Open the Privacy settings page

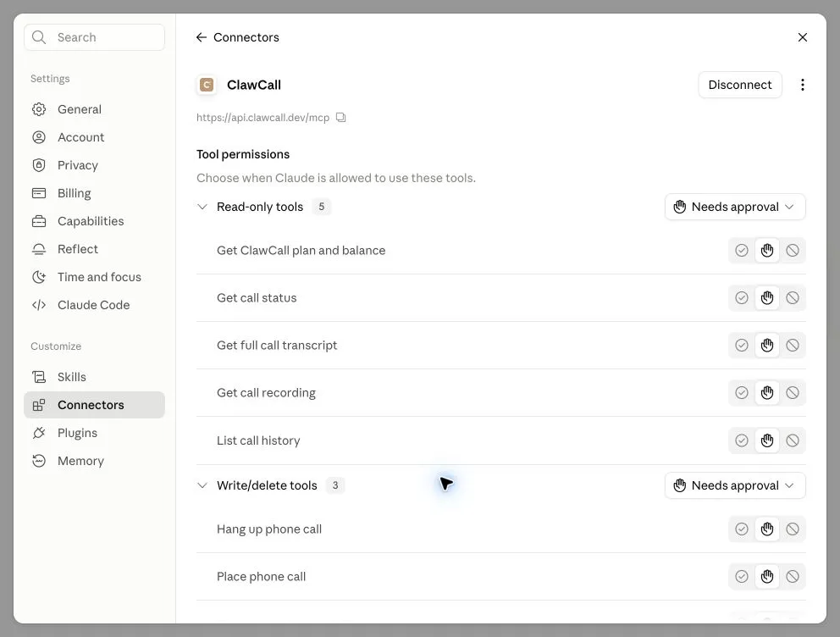click(94, 165)
